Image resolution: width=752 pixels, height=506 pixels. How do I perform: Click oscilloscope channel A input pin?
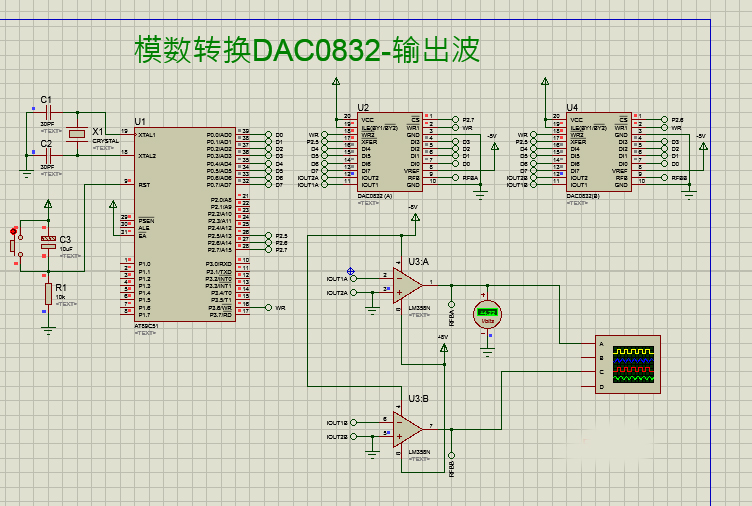coord(589,343)
